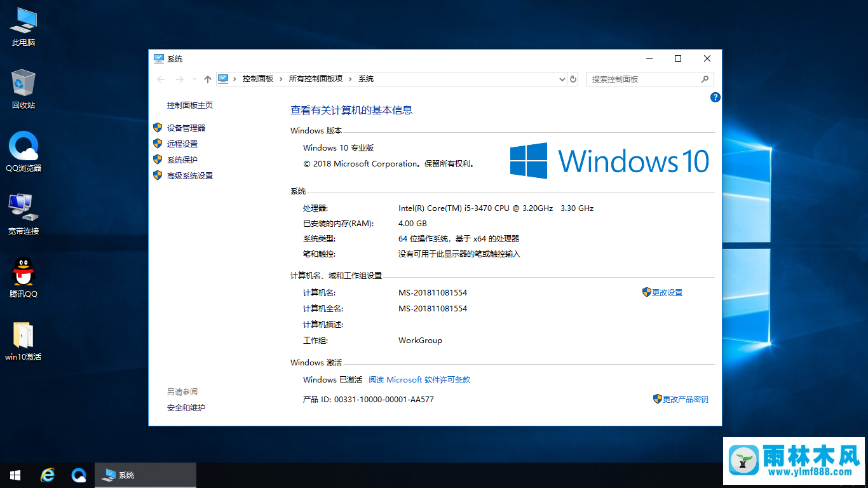Go up one level with the up arrow
The height and width of the screenshot is (488, 868).
click(207, 79)
